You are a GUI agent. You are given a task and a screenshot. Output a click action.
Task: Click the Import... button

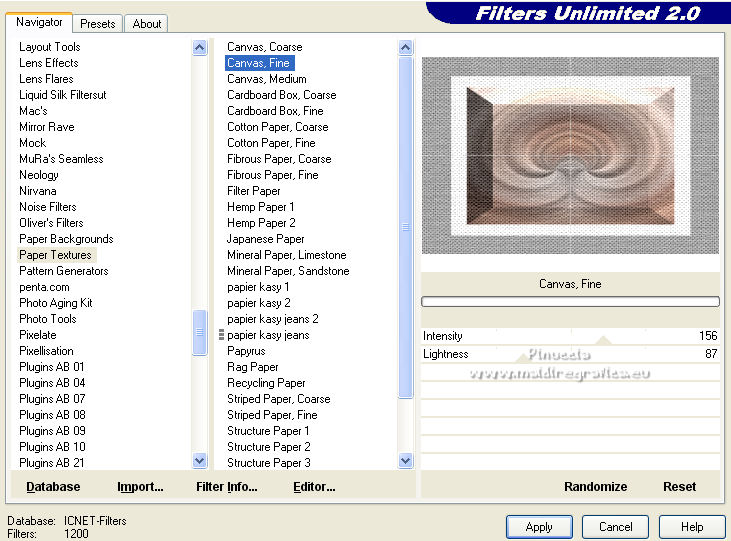point(140,486)
